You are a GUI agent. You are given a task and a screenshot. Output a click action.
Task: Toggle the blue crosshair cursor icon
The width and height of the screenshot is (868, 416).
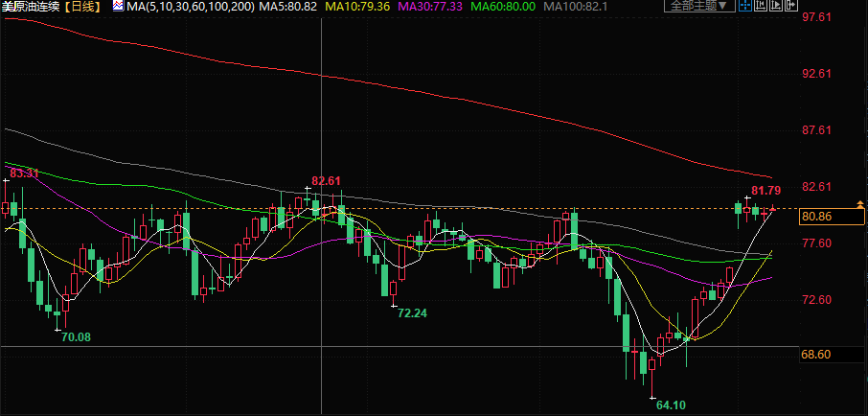(x=745, y=6)
